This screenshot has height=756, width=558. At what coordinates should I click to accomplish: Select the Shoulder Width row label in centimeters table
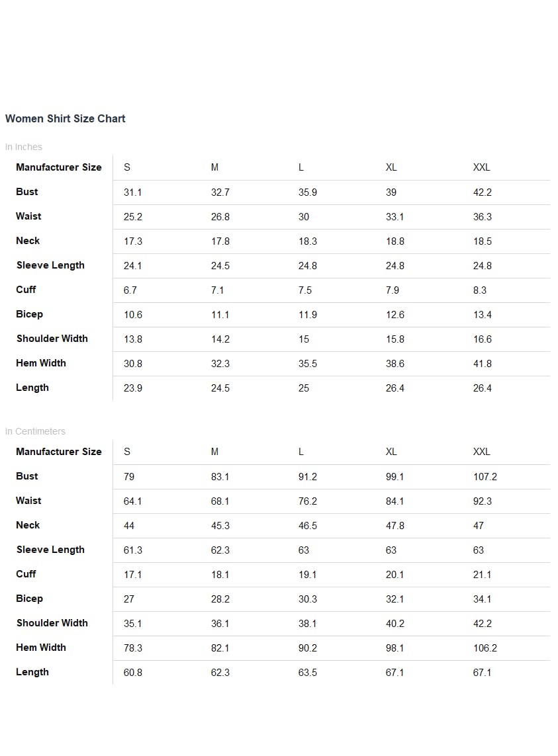pos(52,623)
